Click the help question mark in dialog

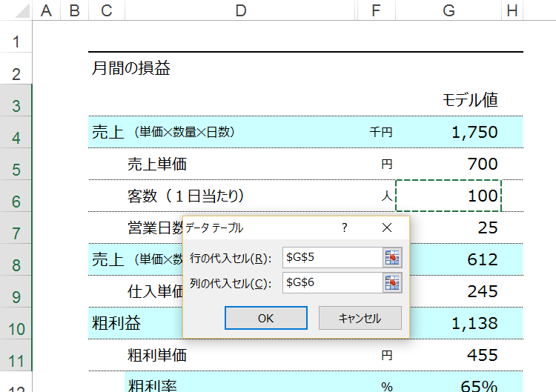(344, 227)
